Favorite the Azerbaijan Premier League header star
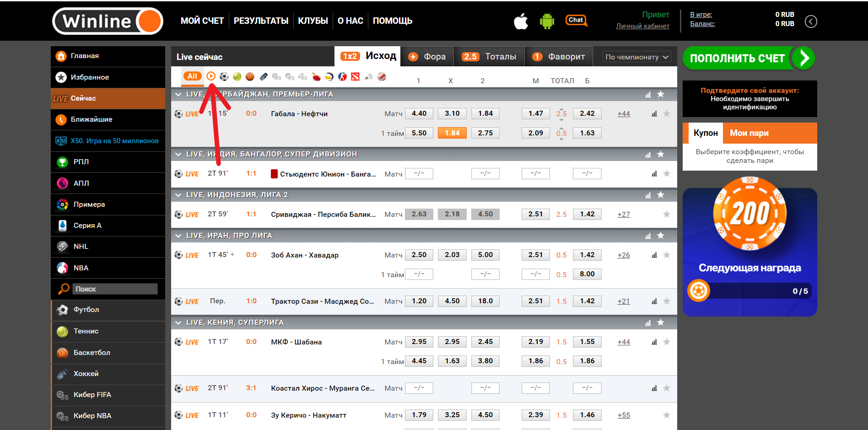 click(661, 94)
